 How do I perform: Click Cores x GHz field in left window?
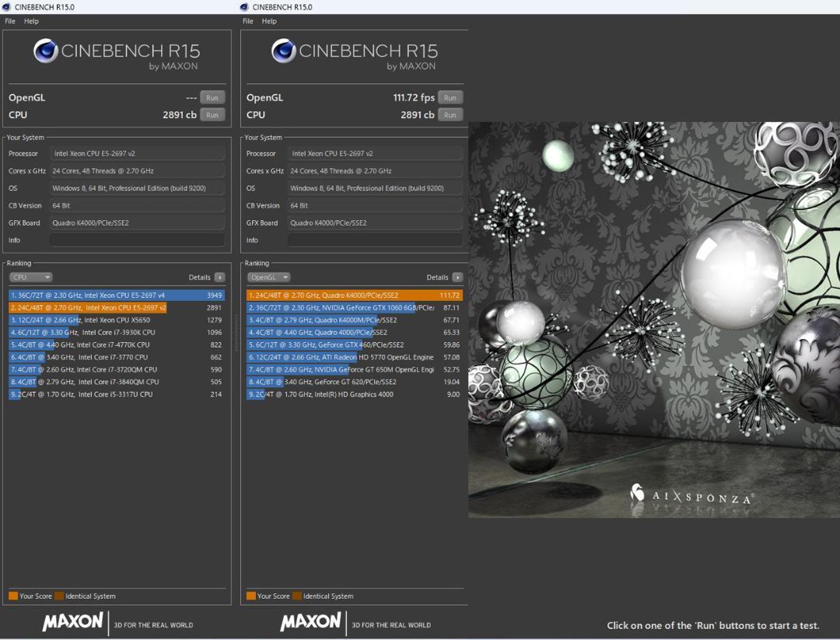pyautogui.click(x=137, y=171)
